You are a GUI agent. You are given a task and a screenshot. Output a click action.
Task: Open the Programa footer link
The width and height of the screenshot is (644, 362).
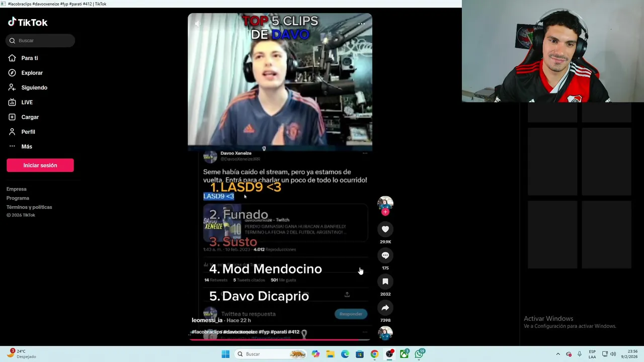[18, 198]
